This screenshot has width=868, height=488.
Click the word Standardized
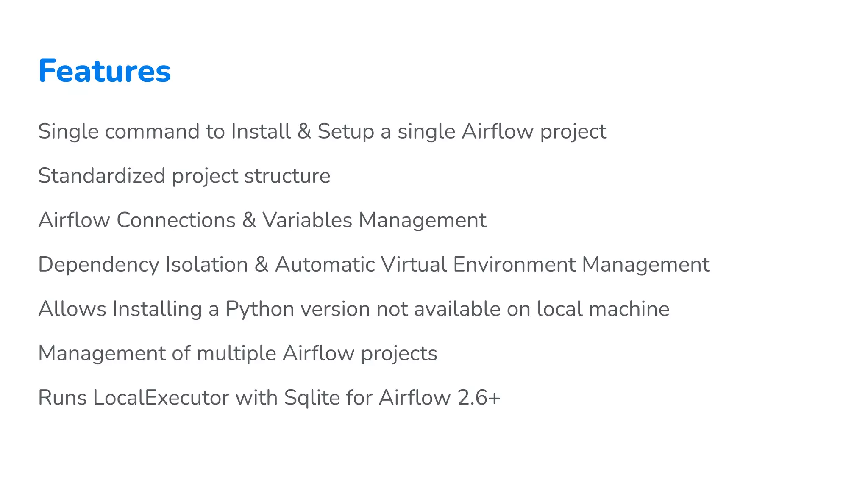(102, 176)
